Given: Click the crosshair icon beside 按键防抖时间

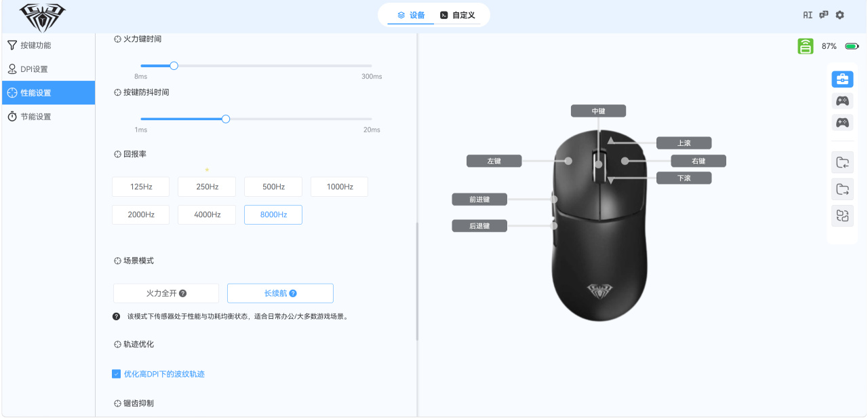Looking at the screenshot, I should [118, 92].
